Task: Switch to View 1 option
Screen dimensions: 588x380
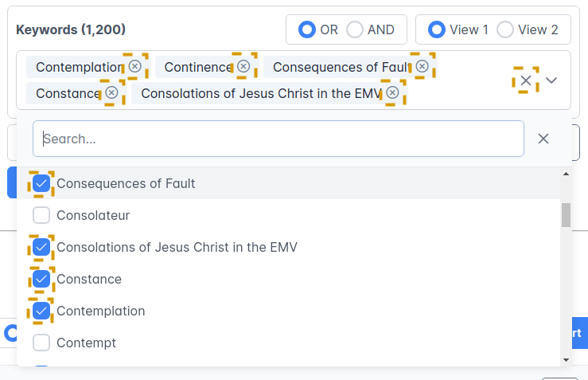Action: tap(437, 29)
